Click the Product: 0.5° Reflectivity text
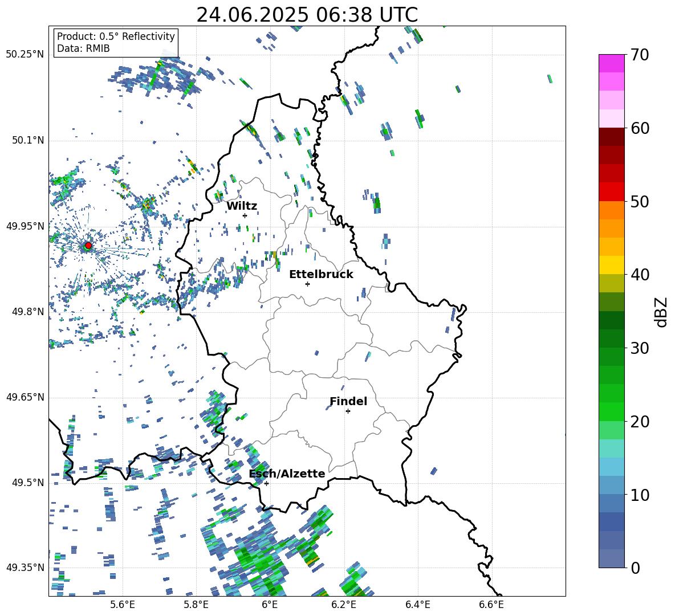 (116, 36)
